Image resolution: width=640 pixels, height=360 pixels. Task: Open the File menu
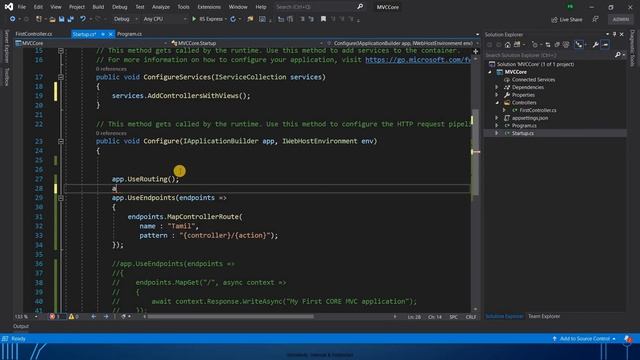pyautogui.click(x=22, y=7)
